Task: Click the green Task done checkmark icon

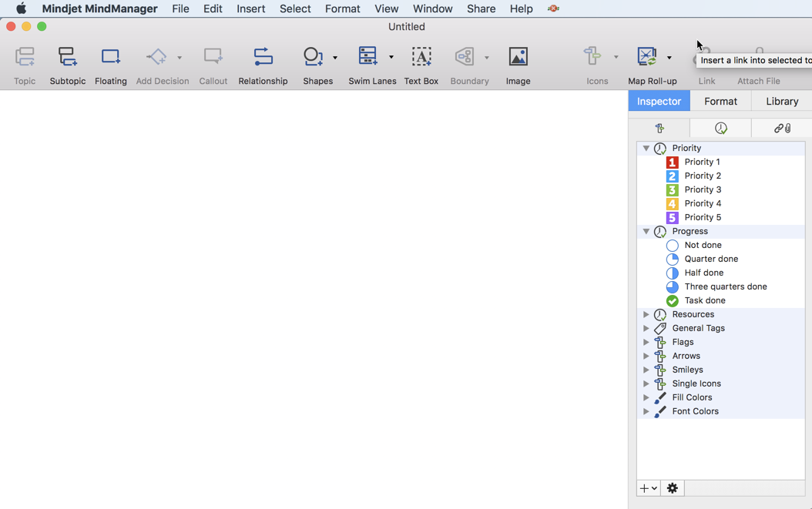Action: coord(673,300)
